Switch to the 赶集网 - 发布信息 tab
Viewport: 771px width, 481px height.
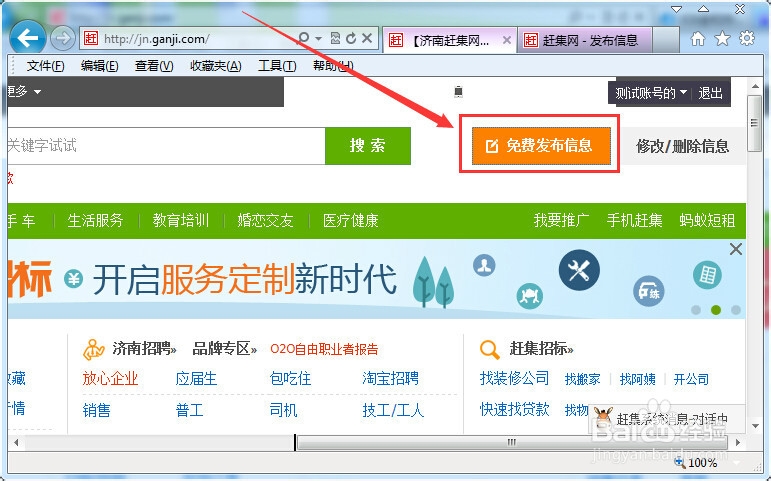coord(585,40)
